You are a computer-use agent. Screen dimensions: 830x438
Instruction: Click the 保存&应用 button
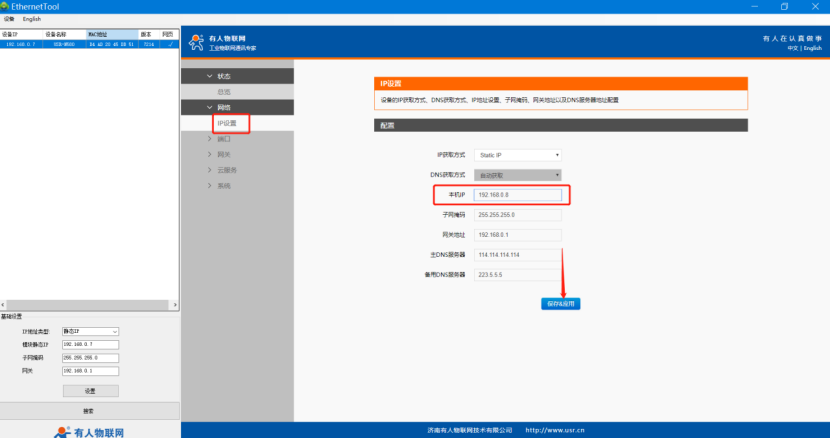click(x=561, y=302)
